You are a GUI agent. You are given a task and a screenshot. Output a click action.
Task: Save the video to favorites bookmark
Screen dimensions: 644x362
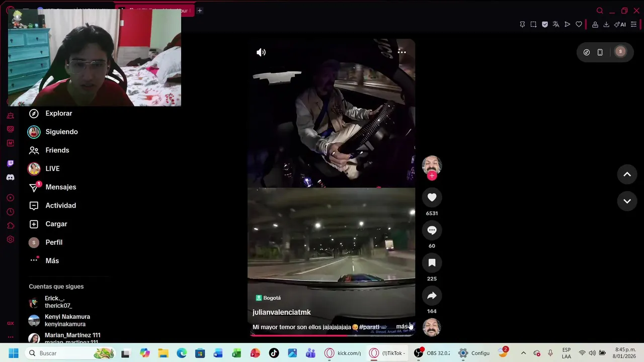pos(432,263)
